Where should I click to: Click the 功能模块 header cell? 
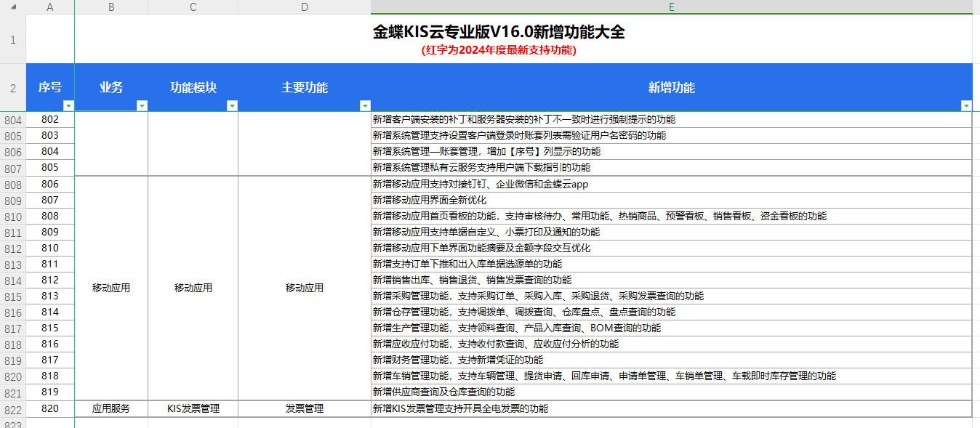[193, 88]
